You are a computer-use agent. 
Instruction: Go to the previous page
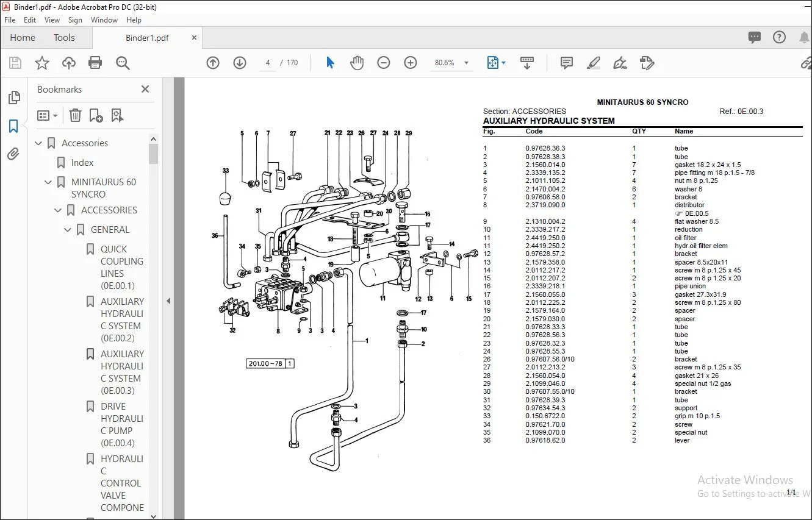tap(213, 63)
